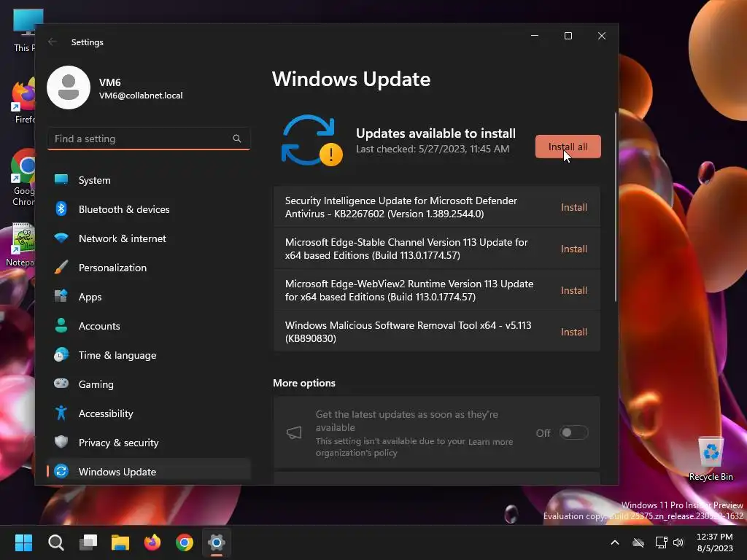Image resolution: width=747 pixels, height=560 pixels.
Task: Click the Learn more link
Action: 490,442
